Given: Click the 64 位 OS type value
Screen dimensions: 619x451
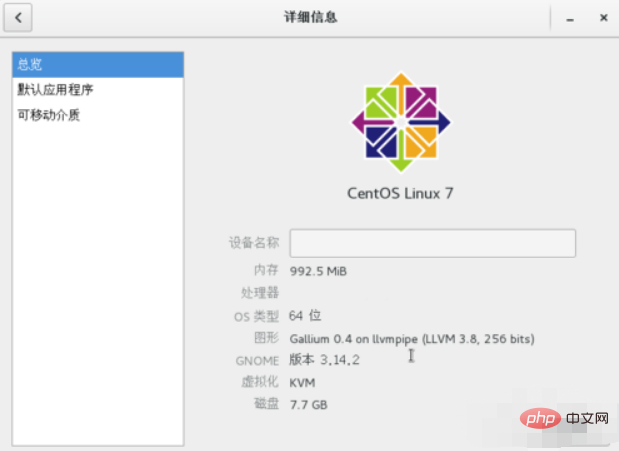Looking at the screenshot, I should pos(305,316).
